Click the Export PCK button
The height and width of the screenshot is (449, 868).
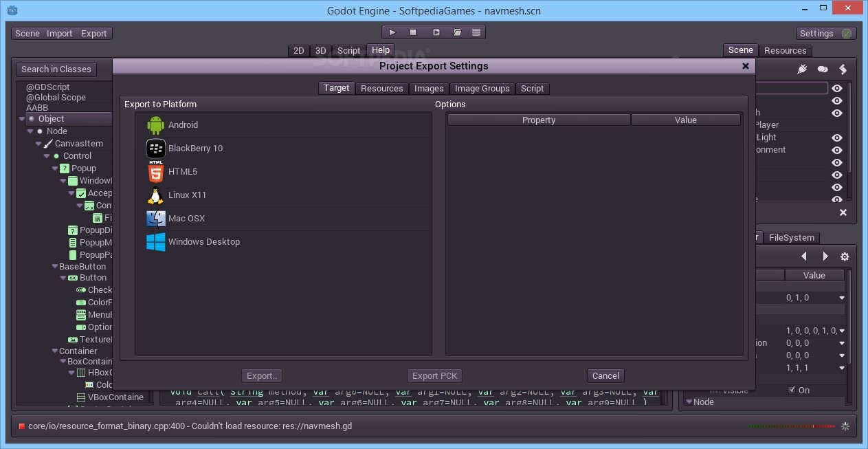pos(434,375)
